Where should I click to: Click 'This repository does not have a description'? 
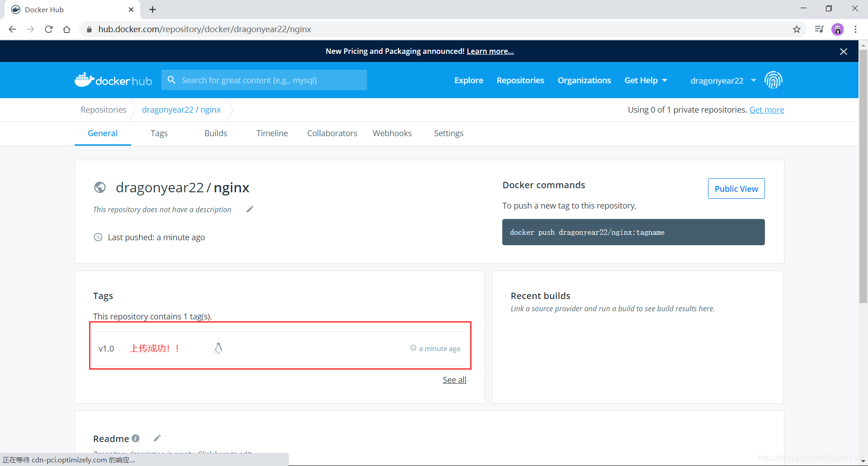coord(162,209)
